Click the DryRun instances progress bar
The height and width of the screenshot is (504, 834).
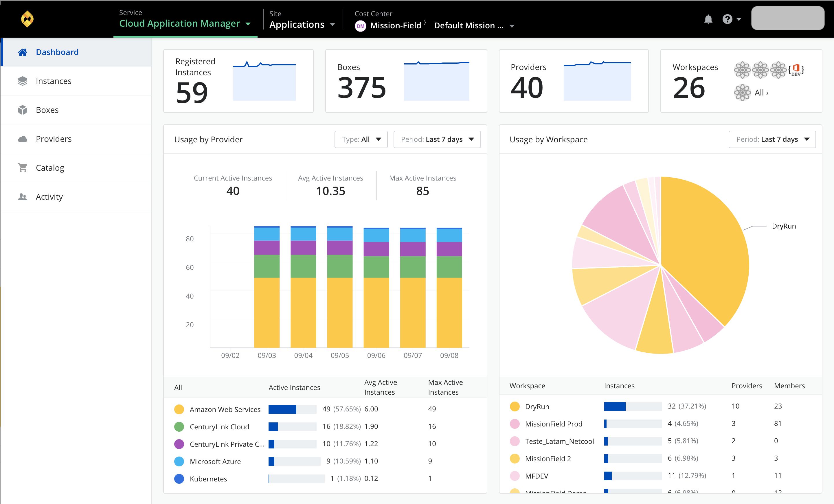633,406
